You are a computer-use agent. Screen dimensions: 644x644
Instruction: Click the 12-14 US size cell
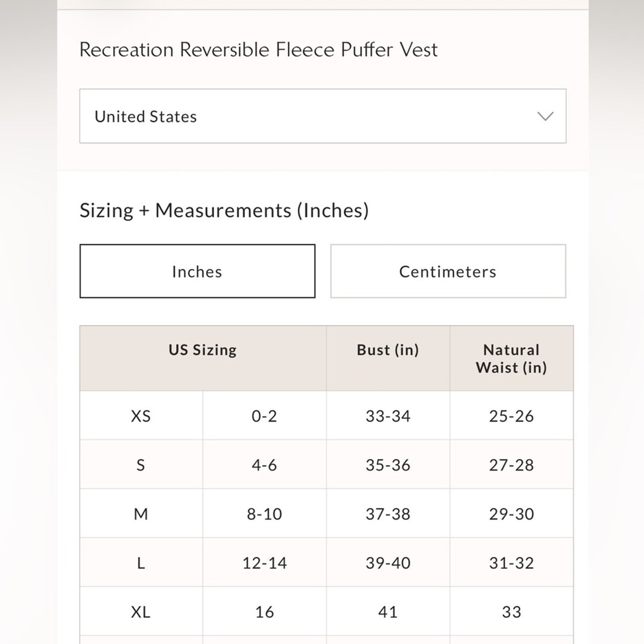(264, 563)
